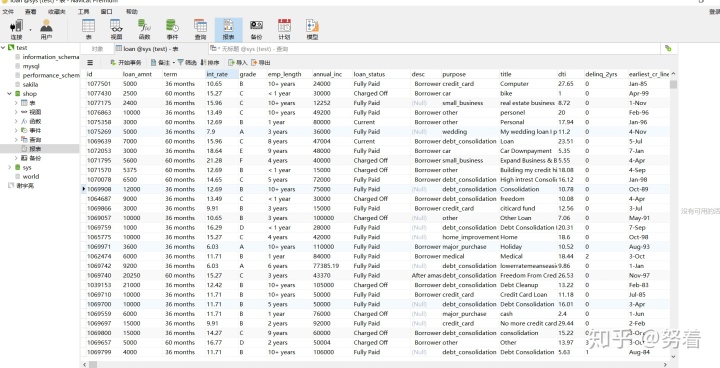The image size is (720, 368).
Task: Collapse the shop database node
Action: point(10,93)
